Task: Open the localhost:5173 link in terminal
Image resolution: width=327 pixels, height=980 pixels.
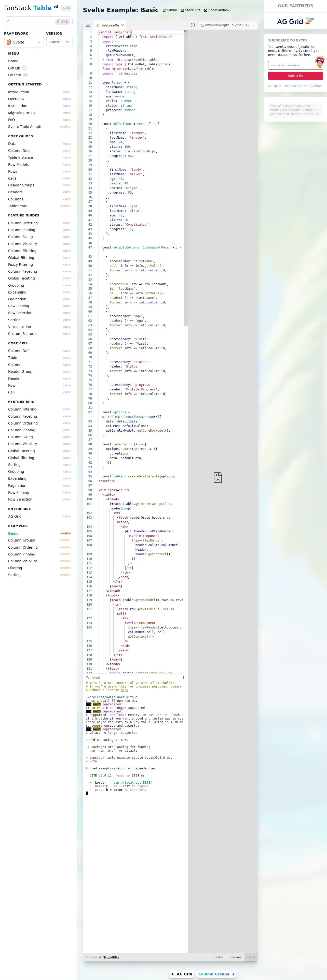Action: pyautogui.click(x=131, y=783)
